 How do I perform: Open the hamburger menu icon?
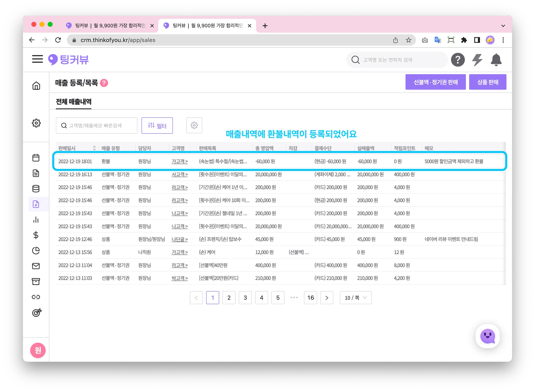37,59
